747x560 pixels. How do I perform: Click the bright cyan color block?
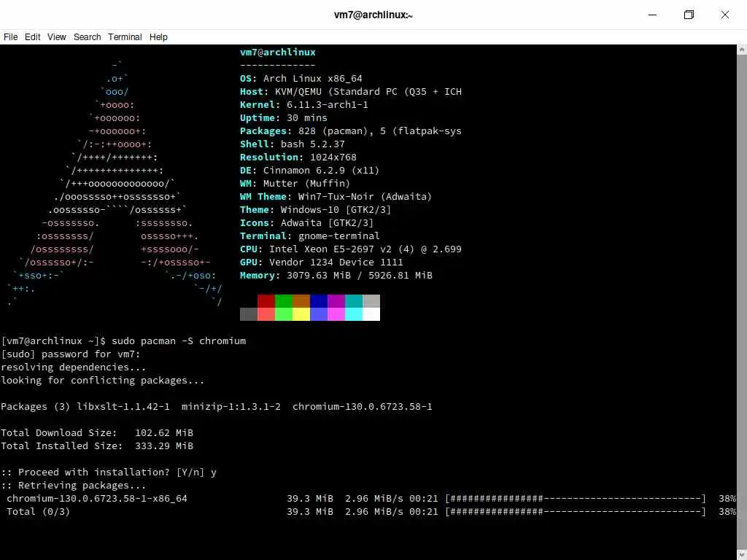354,314
